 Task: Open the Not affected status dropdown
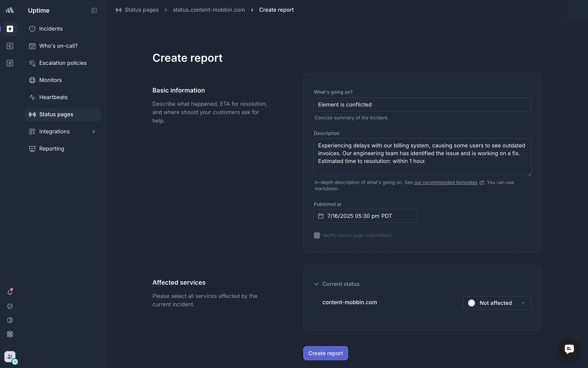(x=497, y=303)
